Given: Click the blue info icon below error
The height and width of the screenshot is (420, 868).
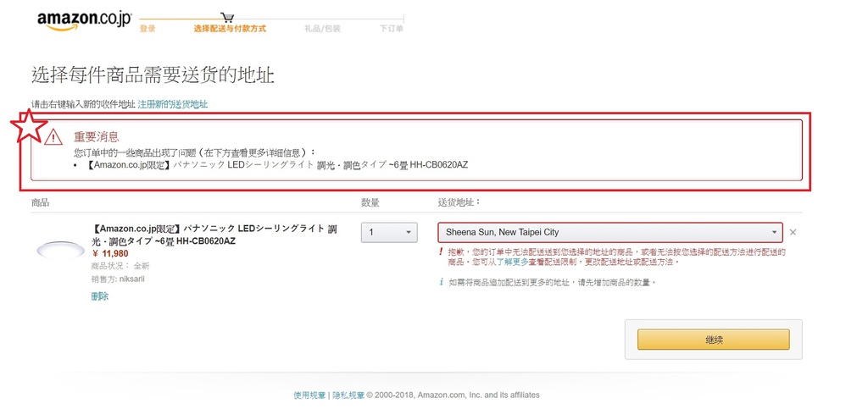Looking at the screenshot, I should tap(441, 282).
